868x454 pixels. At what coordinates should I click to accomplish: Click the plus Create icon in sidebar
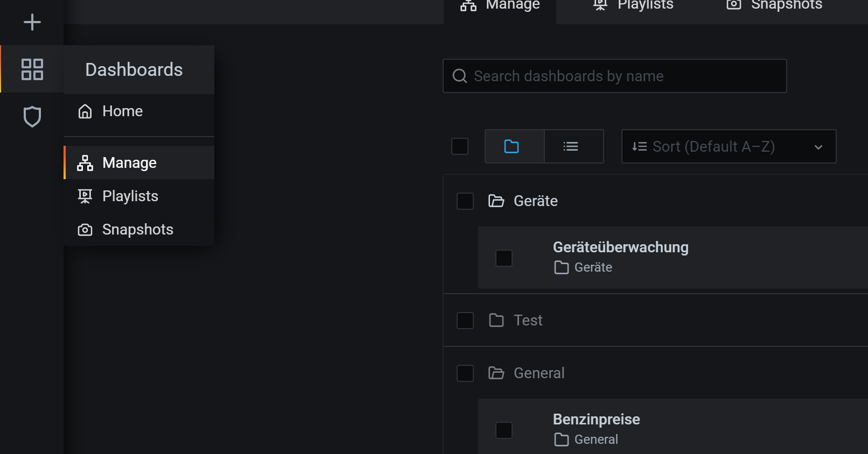[x=32, y=22]
